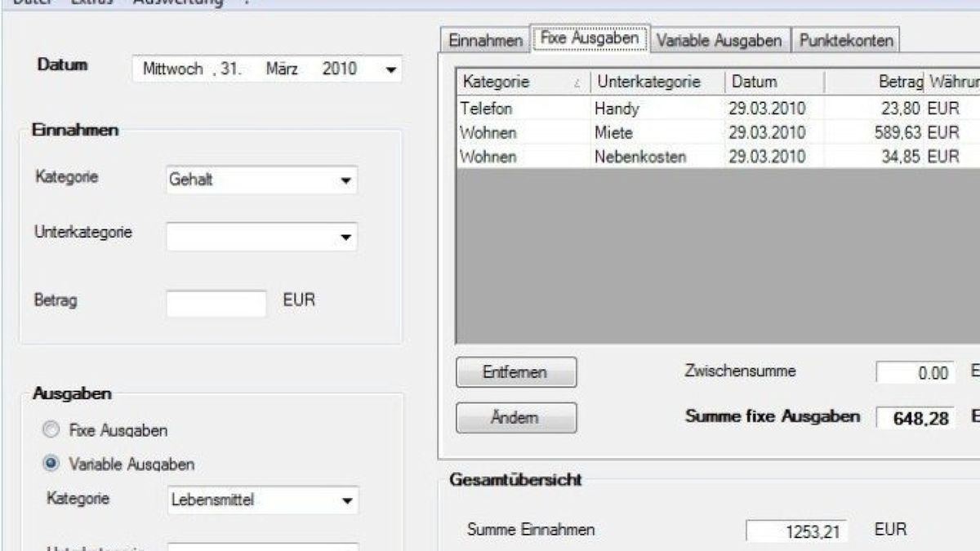Open the Kategorie dropdown showing Lebensmittel
980x551 pixels.
347,499
